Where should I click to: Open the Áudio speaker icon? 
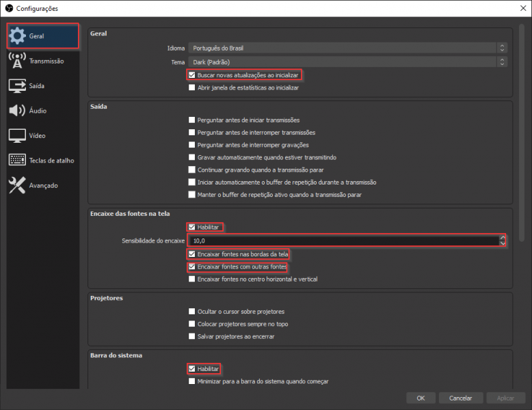[x=18, y=111]
